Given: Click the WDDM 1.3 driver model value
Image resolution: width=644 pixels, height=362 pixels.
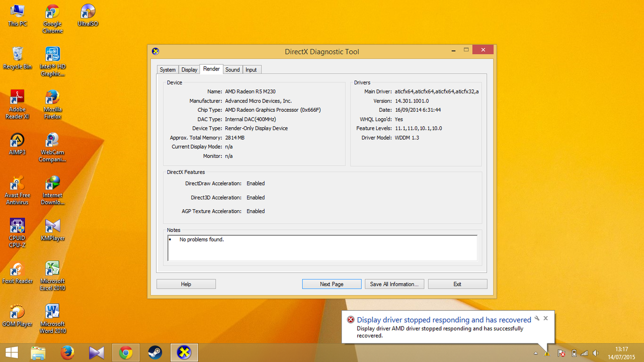Looking at the screenshot, I should coord(407,137).
